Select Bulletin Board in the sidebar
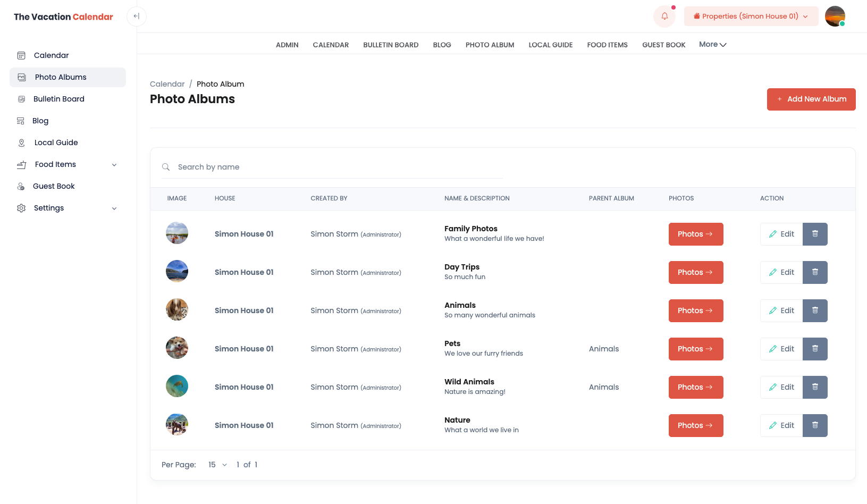Viewport: 867px width, 504px height. click(59, 99)
